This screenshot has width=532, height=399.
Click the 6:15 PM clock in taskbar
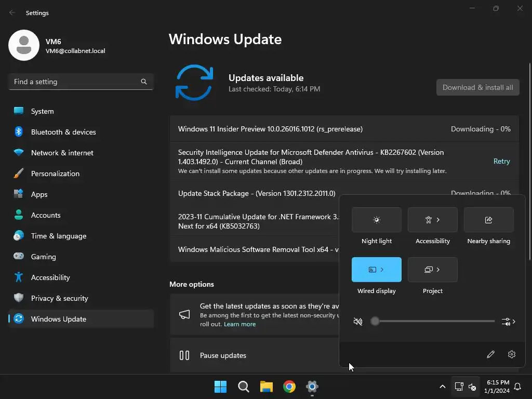497,387
